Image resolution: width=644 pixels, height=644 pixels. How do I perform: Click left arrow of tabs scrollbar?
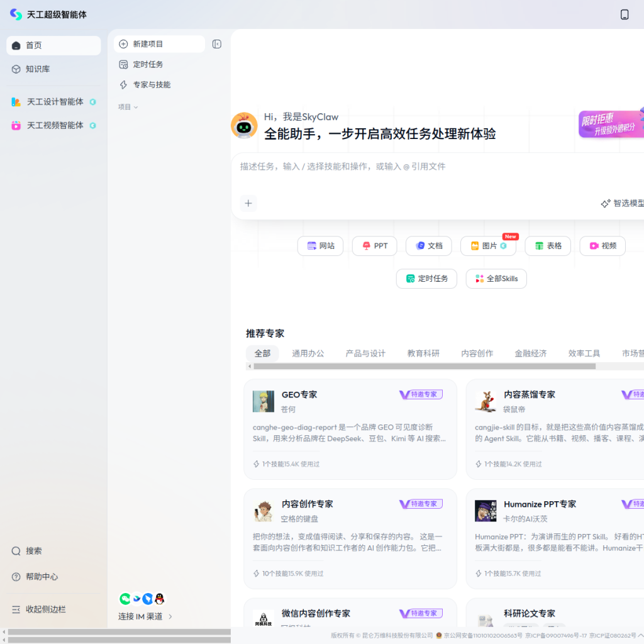249,366
